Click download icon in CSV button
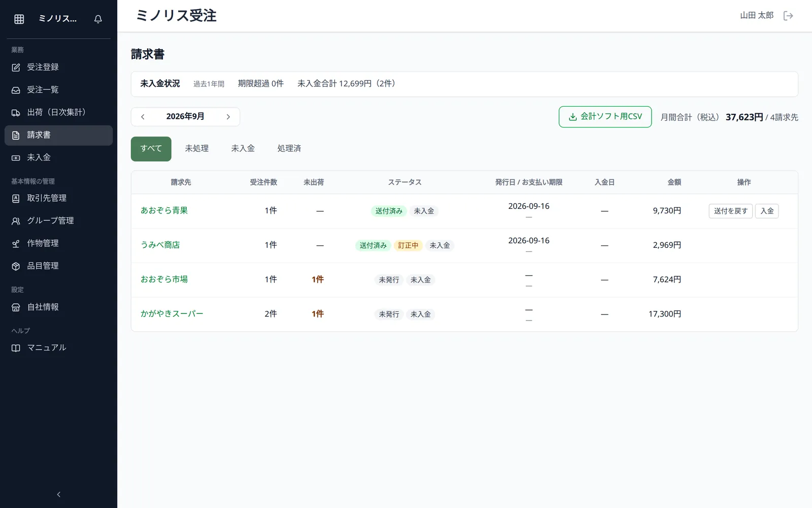 click(572, 117)
